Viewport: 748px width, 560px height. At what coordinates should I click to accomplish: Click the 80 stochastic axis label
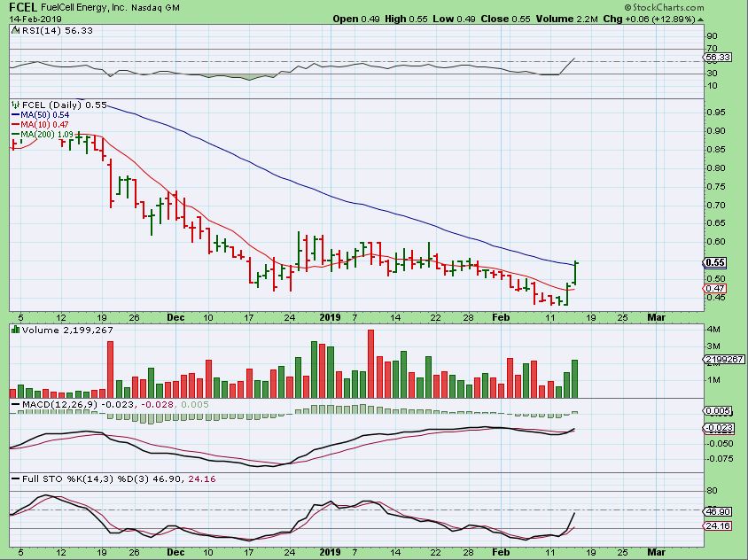713,491
